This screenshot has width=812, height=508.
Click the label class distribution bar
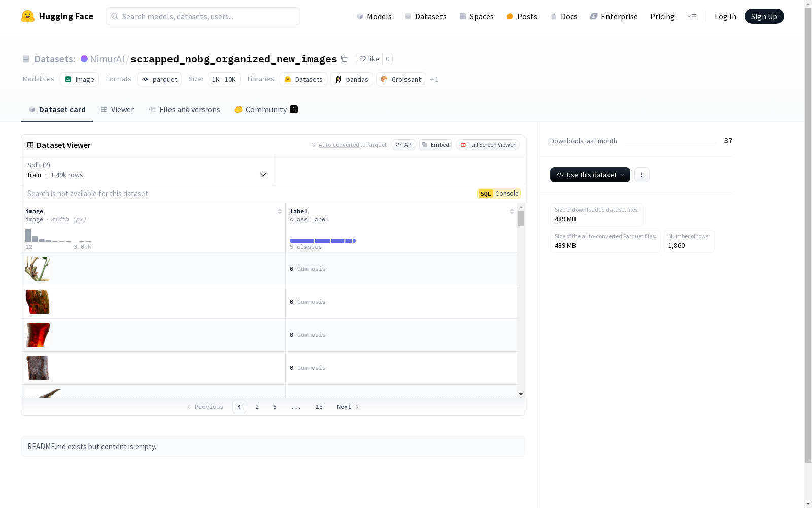pos(323,241)
